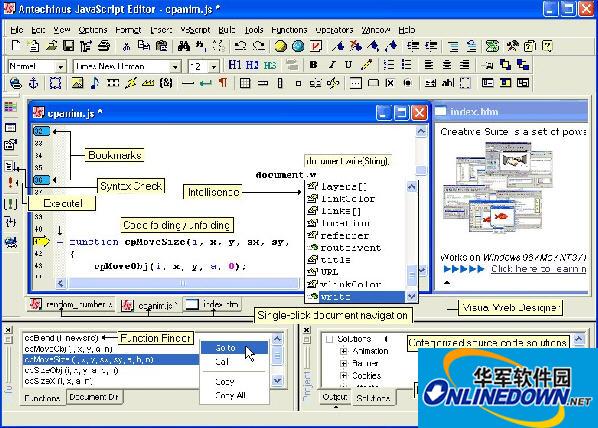Open the Functions menu
Image resolution: width=598 pixels, height=428 pixels.
pos(289,30)
